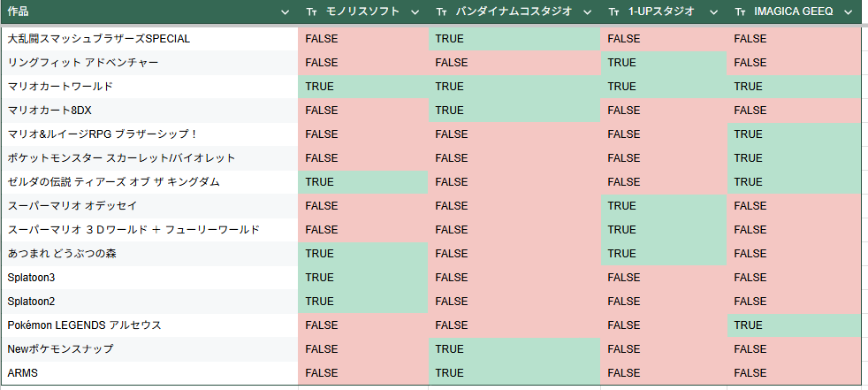
Task: Select the モノリスソフト header label
Action: pos(363,11)
